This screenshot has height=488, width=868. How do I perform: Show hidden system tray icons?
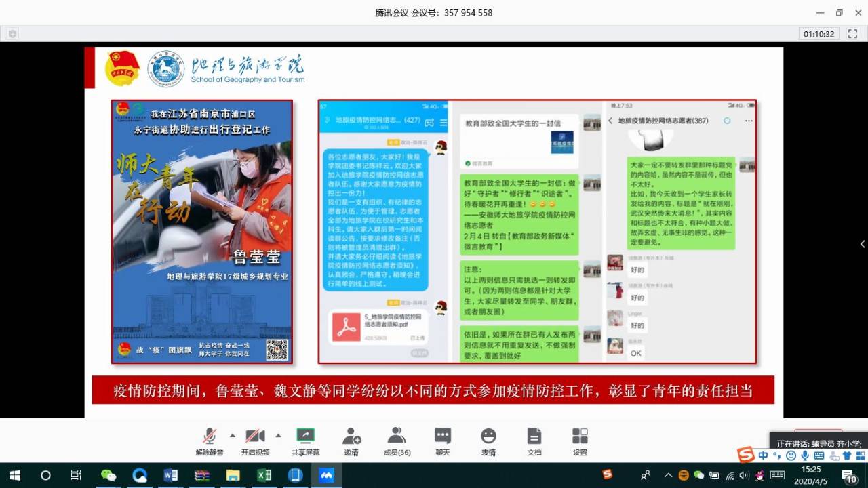click(x=668, y=475)
